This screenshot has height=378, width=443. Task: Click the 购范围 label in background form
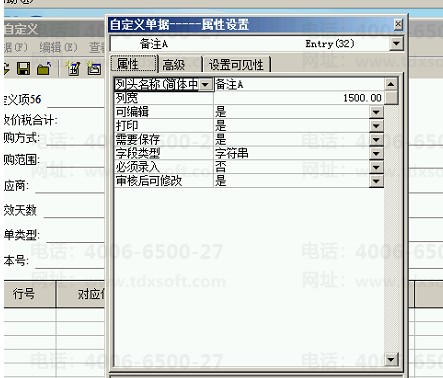click(22, 160)
